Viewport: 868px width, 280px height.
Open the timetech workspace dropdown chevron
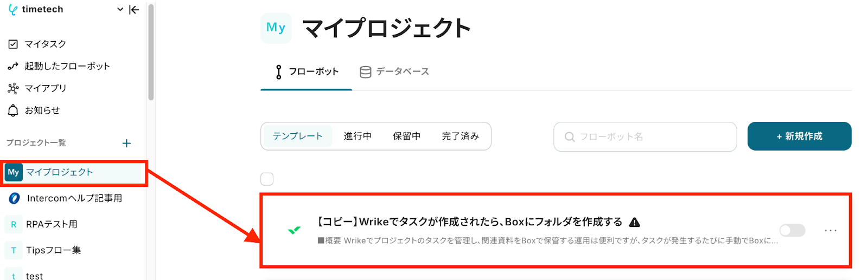coord(120,10)
